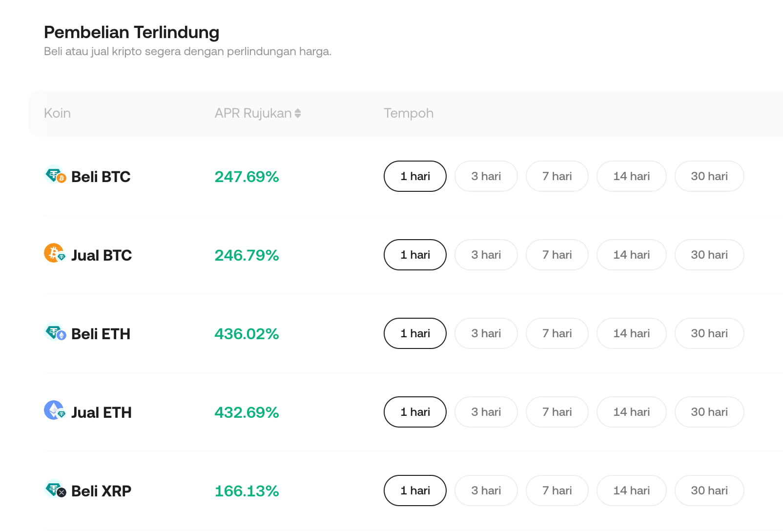
Task: Open the Beli BTC product row
Action: pyautogui.click(x=101, y=177)
